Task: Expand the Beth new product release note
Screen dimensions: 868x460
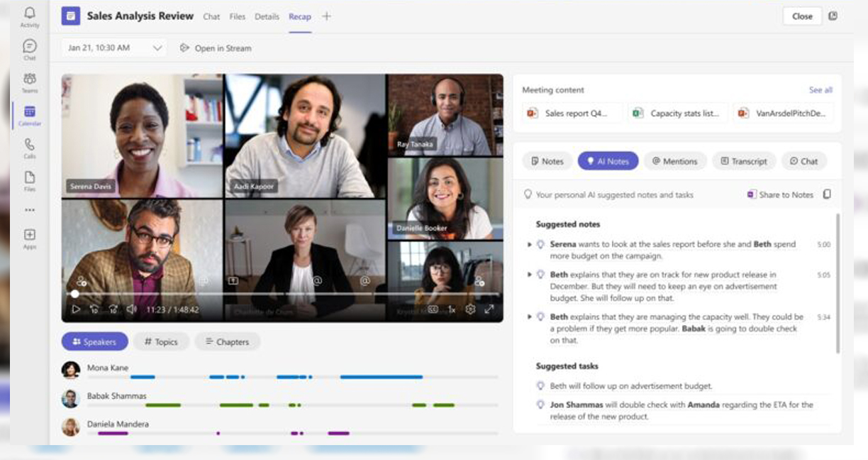Action: (530, 275)
